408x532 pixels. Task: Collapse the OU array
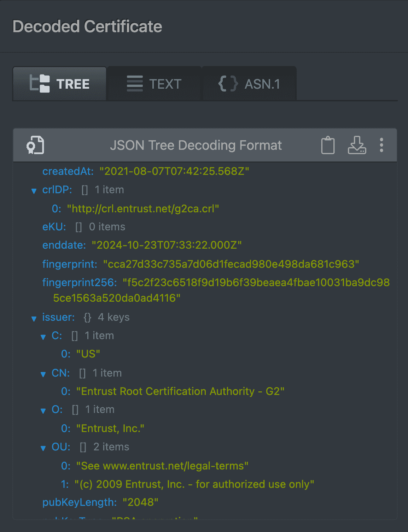(x=43, y=448)
